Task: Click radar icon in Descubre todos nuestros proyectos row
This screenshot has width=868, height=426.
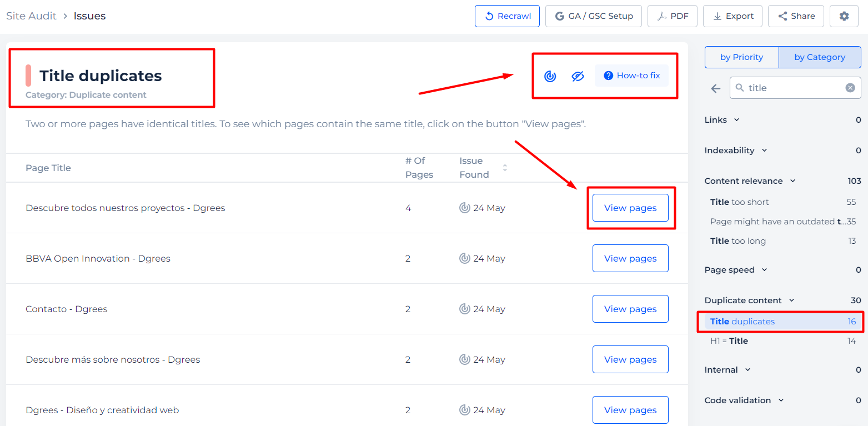Action: click(465, 208)
